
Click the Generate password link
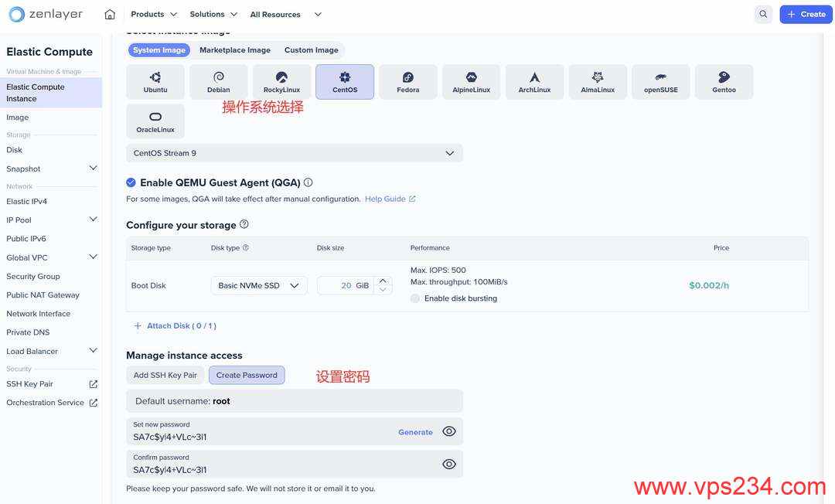click(x=415, y=431)
